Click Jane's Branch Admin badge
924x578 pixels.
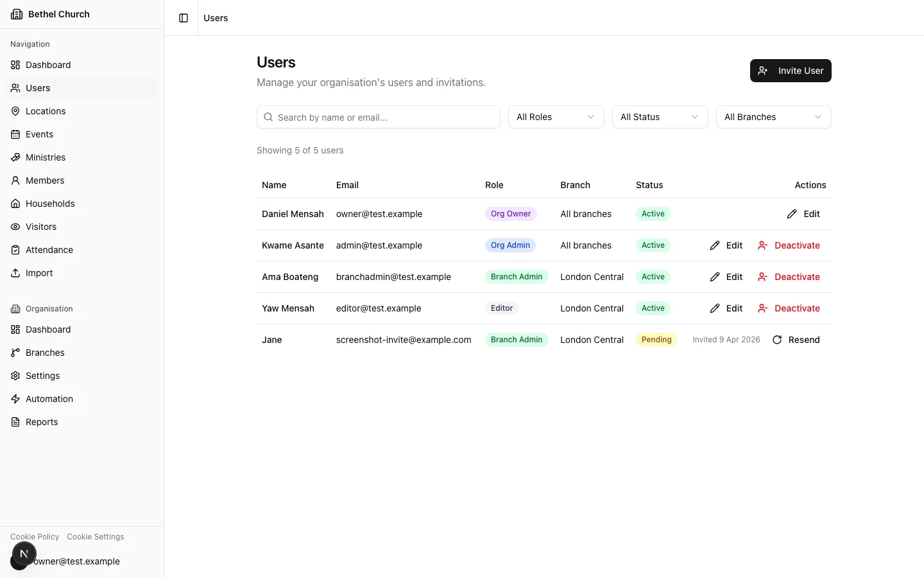tap(517, 340)
